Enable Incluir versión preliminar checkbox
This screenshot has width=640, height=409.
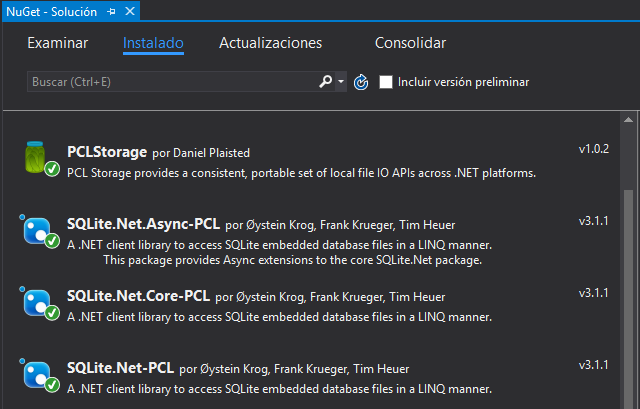point(386,82)
